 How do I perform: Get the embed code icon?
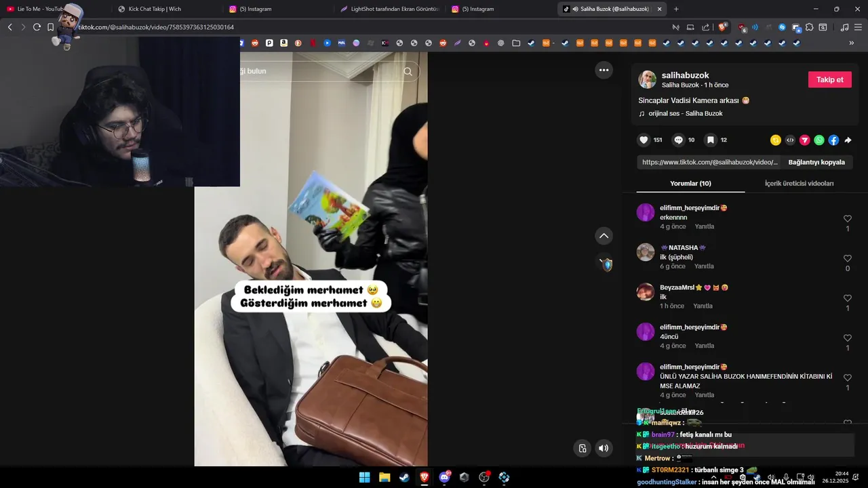(790, 140)
